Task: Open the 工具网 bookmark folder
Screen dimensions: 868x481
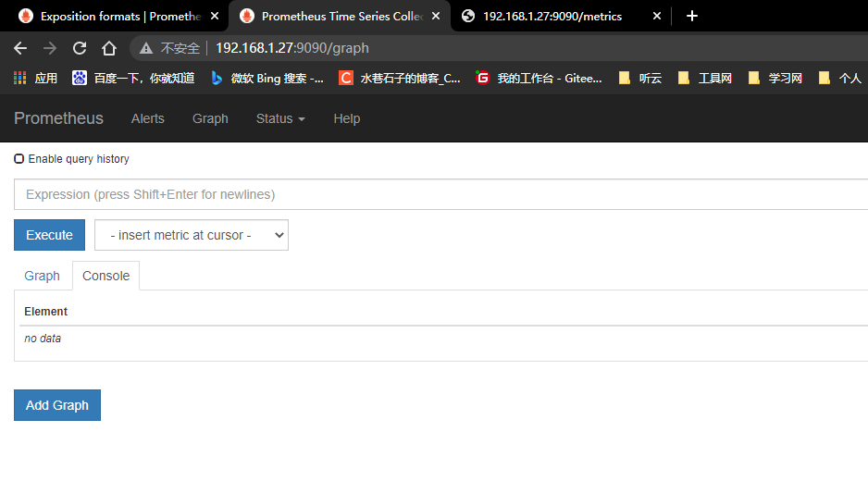Action: pyautogui.click(x=705, y=78)
